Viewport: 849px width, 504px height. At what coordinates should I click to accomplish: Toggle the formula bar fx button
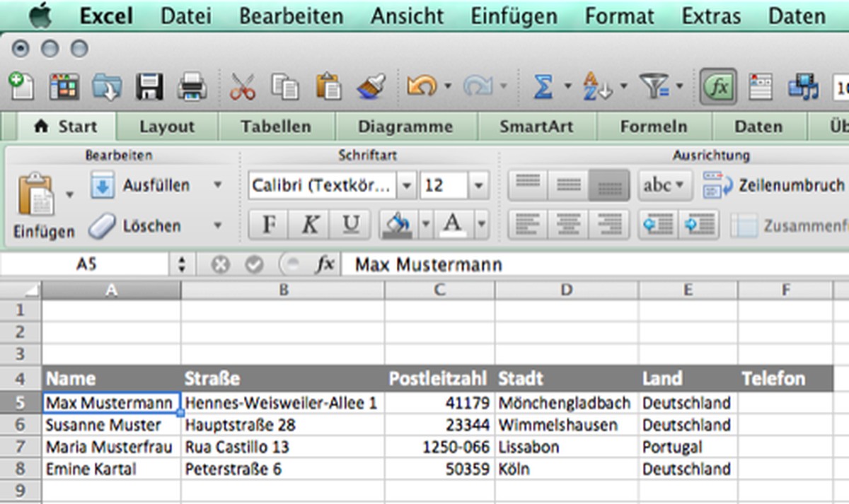pos(718,87)
